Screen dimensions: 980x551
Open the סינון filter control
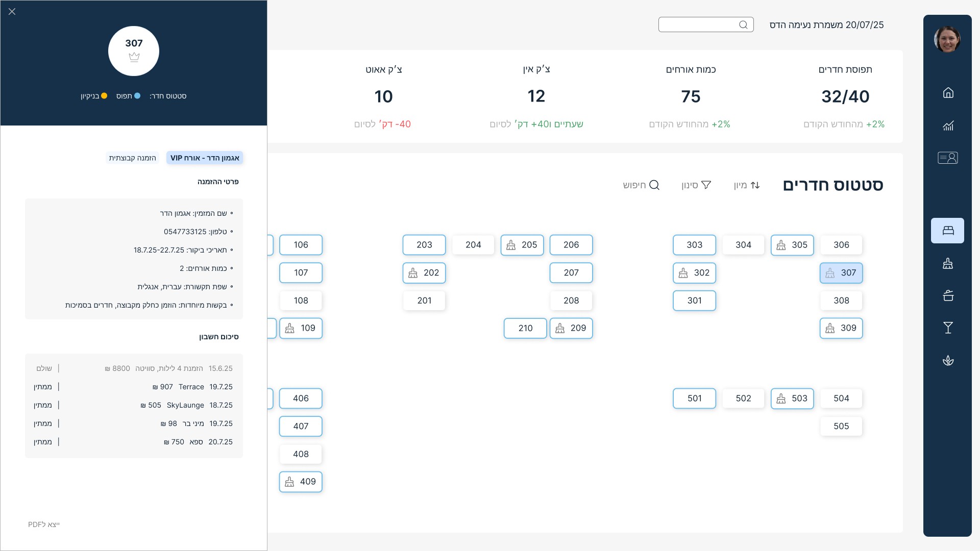[x=696, y=185]
